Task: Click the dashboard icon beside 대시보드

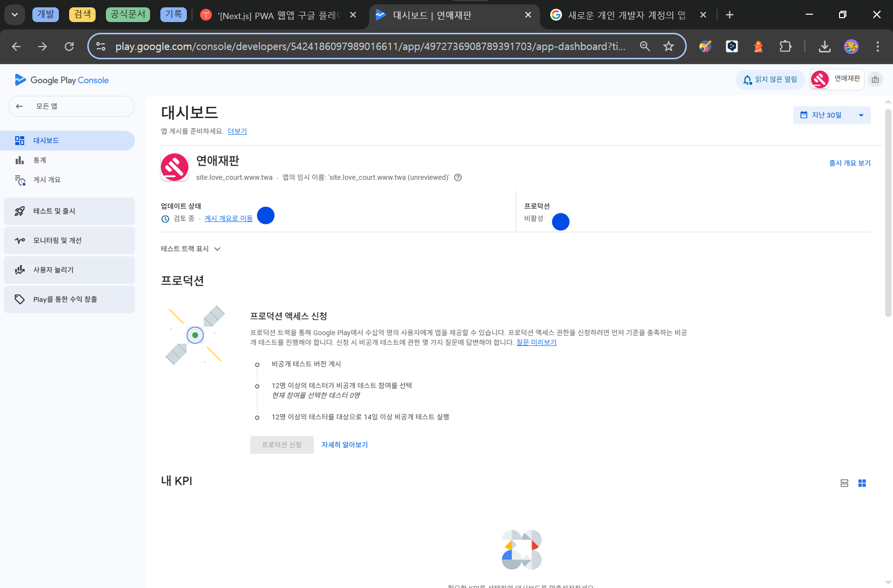Action: (x=20, y=141)
